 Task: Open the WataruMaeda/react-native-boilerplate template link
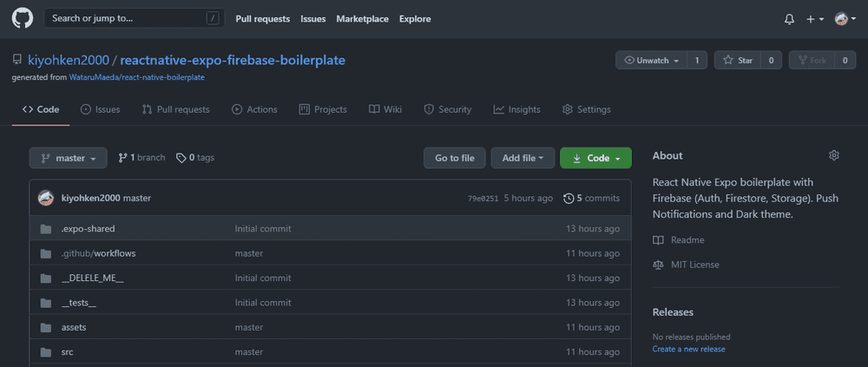[x=137, y=77]
